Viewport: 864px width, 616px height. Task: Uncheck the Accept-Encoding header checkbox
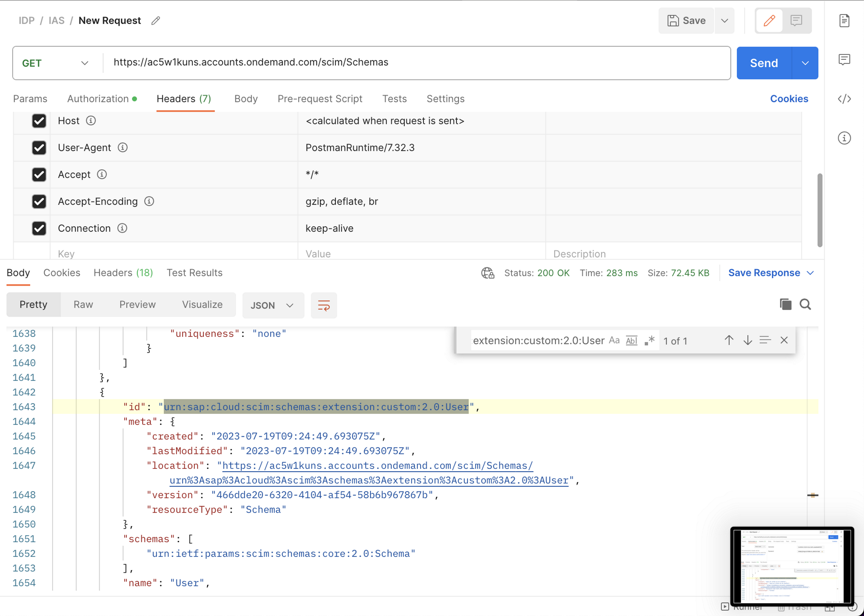click(x=39, y=201)
